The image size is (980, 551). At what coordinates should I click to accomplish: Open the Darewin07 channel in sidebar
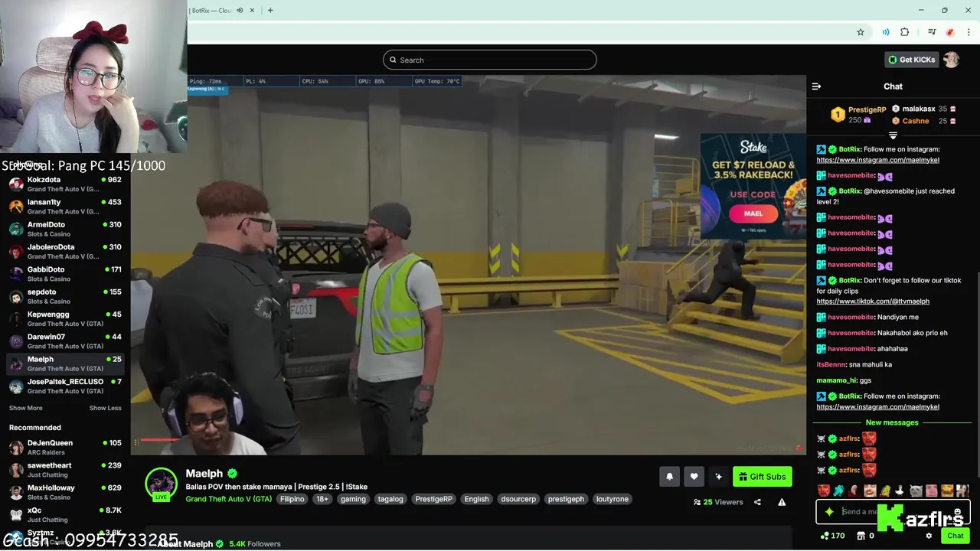(x=65, y=341)
